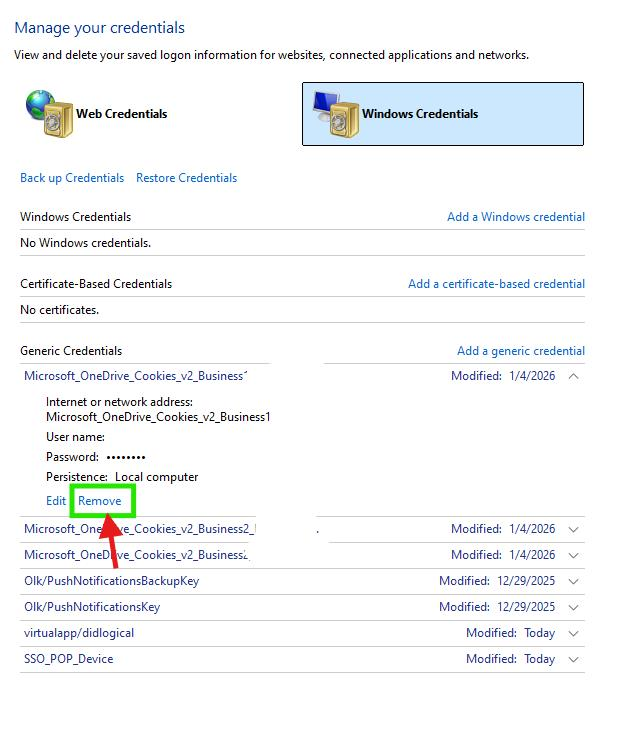Open Restore Credentials link
Viewport: 630px width, 730px height.
186,178
